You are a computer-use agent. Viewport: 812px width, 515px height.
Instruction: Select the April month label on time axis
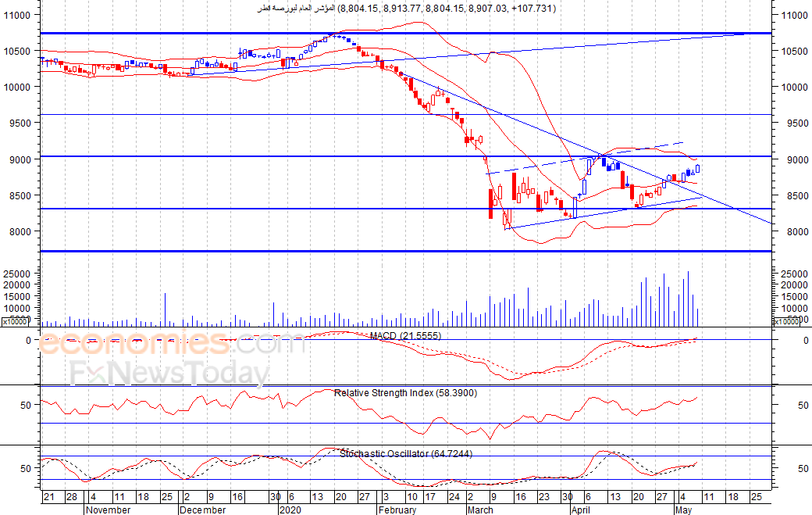(581, 510)
